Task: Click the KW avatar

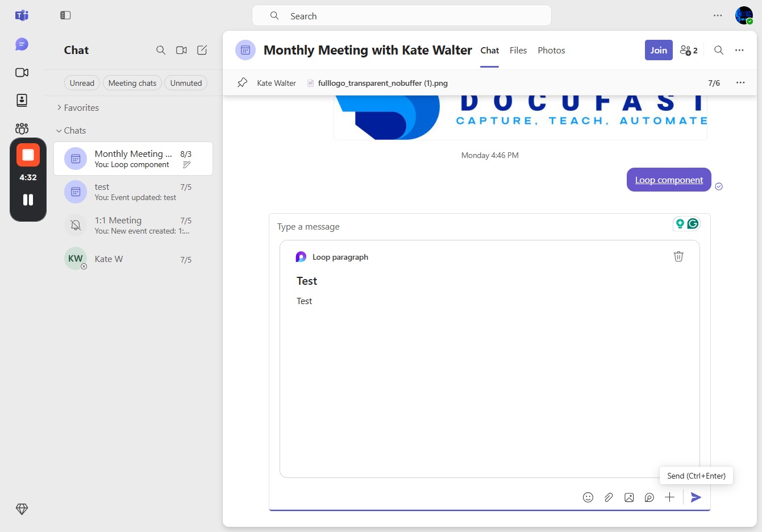Action: coord(76,259)
